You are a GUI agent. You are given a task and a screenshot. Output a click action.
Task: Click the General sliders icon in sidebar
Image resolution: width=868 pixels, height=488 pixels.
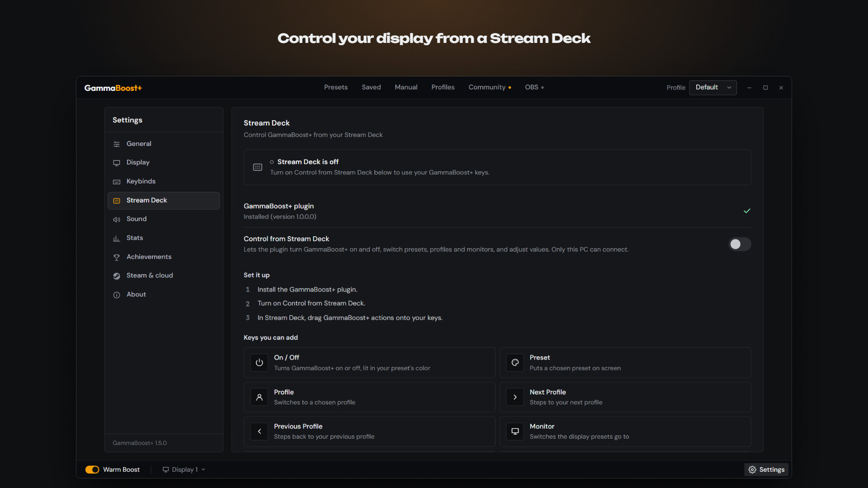(x=117, y=144)
